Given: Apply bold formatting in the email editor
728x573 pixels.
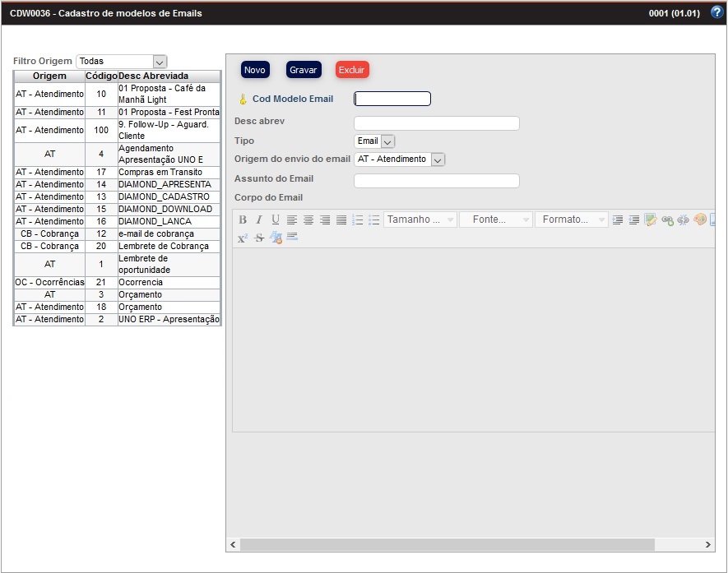Looking at the screenshot, I should point(242,219).
